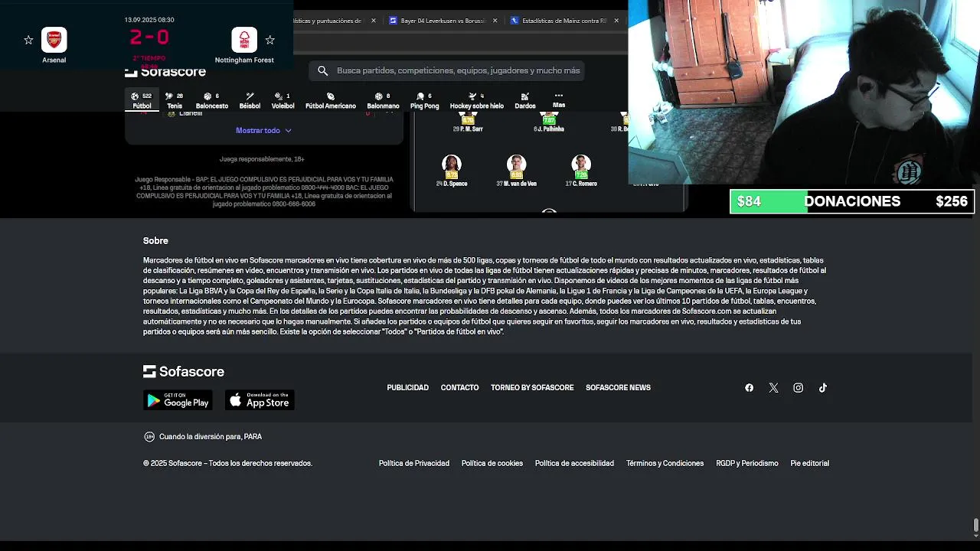
Task: Open the Fútbol Americano sport tab
Action: click(331, 101)
